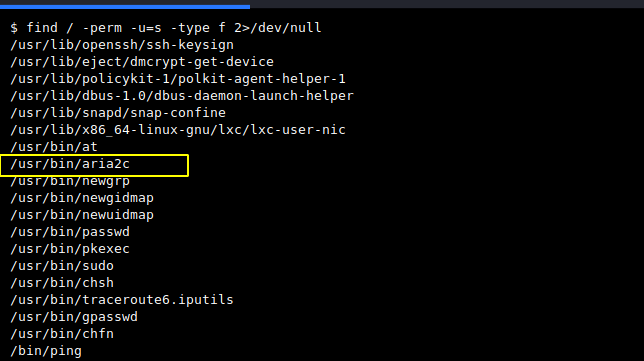Select the /usr/bin/chsh line
The image size is (644, 361).
pyautogui.click(x=62, y=283)
